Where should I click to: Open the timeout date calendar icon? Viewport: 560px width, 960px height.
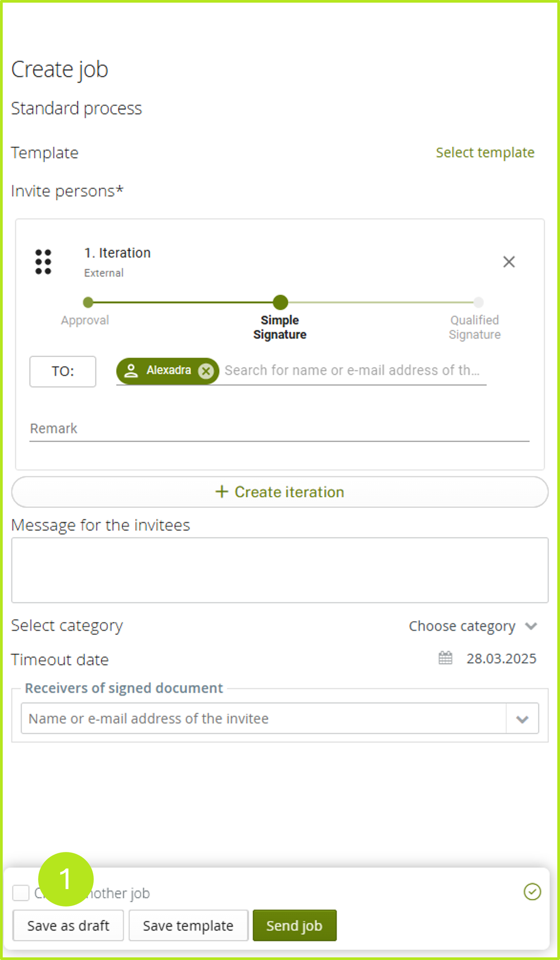point(445,658)
